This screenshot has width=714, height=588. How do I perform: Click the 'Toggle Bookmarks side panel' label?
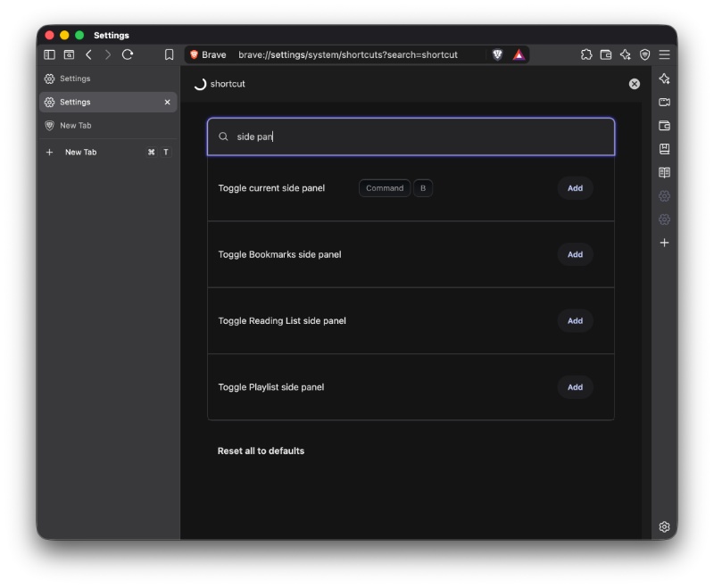(x=279, y=254)
